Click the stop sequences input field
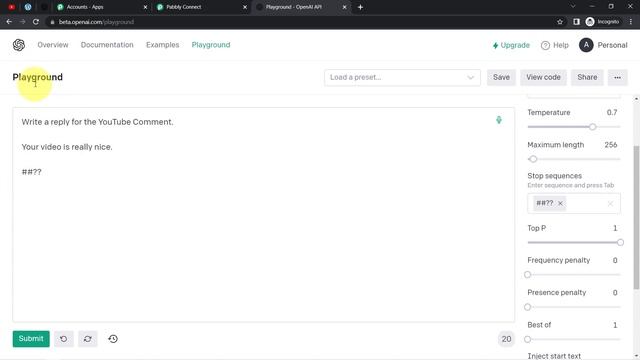Screen dimensions: 640x360 (x=574, y=203)
